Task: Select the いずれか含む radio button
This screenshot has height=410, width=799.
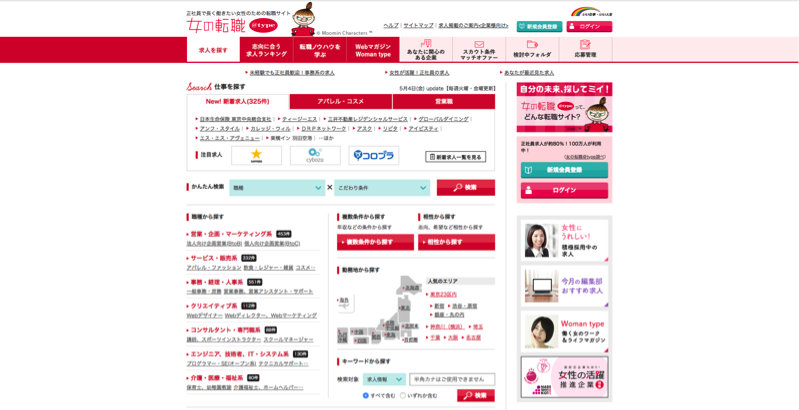Action: [403, 395]
